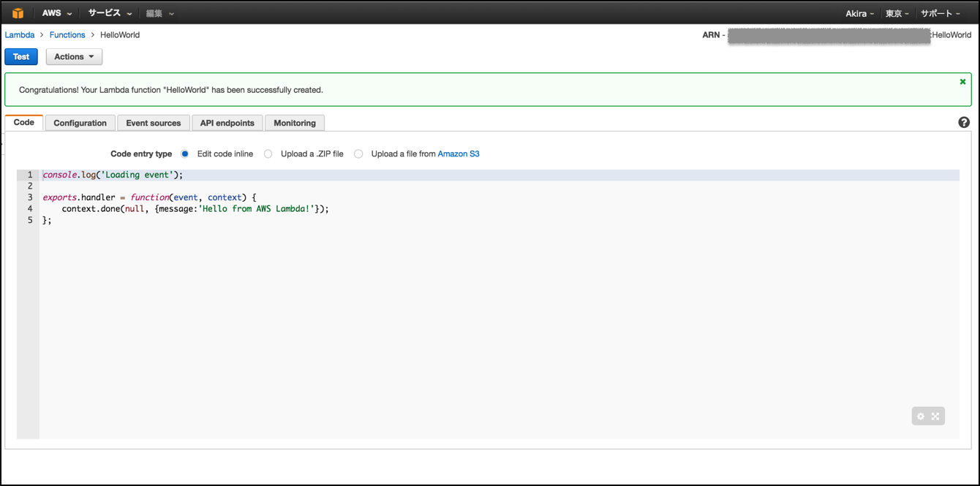Navigate to the Functions breadcrumb link
Viewport: 980px width, 486px height.
(67, 34)
